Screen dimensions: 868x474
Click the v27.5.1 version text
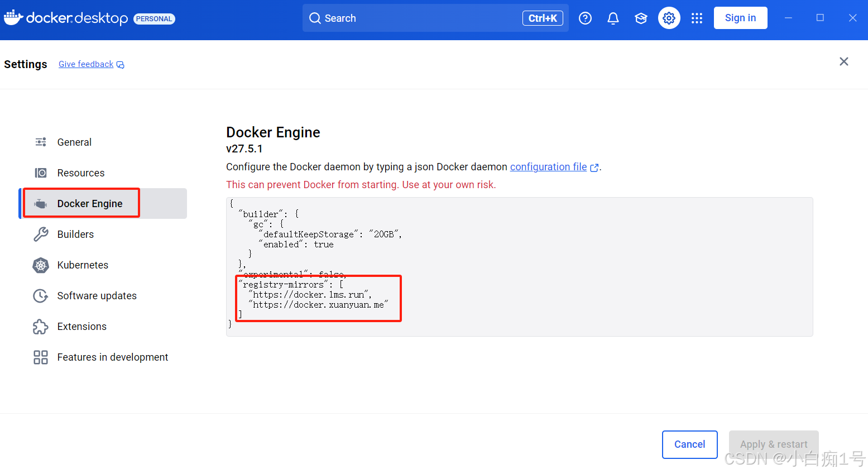point(244,149)
